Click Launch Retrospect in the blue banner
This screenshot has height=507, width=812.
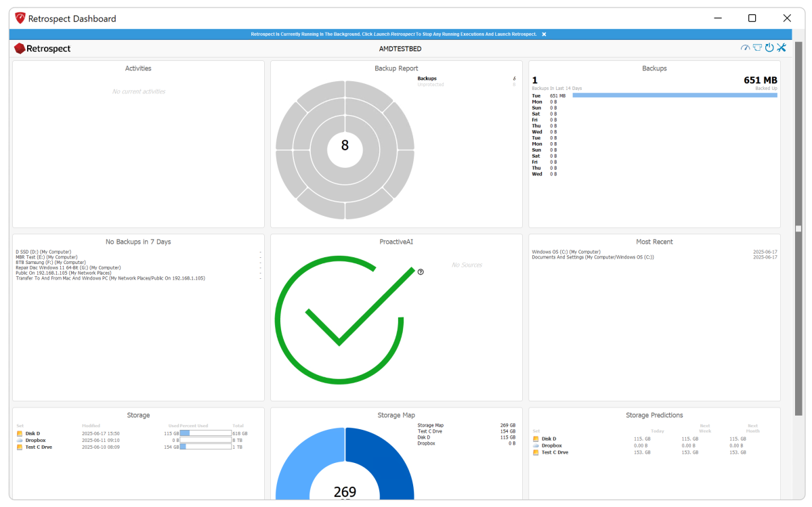[x=394, y=34]
